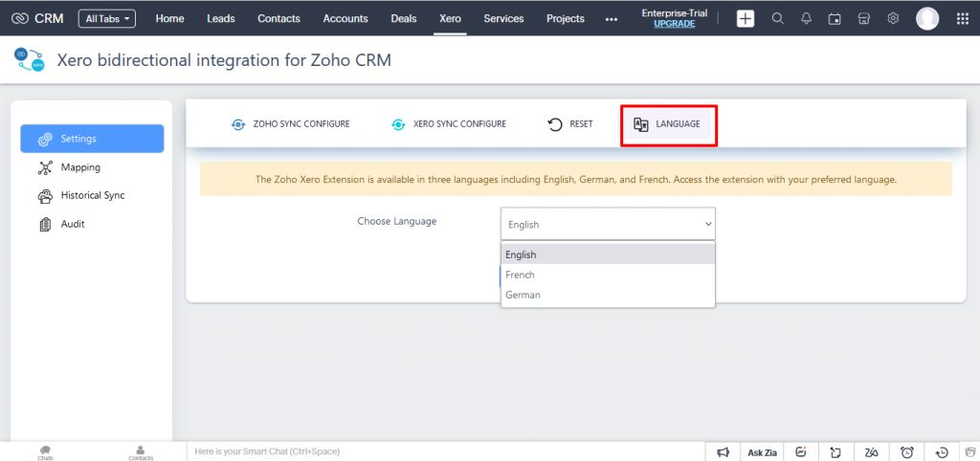980x461 pixels.
Task: Click the Ask Zia button
Action: click(x=763, y=452)
